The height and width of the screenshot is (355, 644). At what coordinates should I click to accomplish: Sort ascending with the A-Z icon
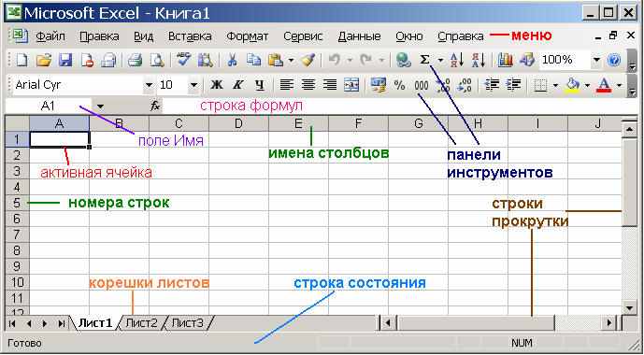pos(457,61)
